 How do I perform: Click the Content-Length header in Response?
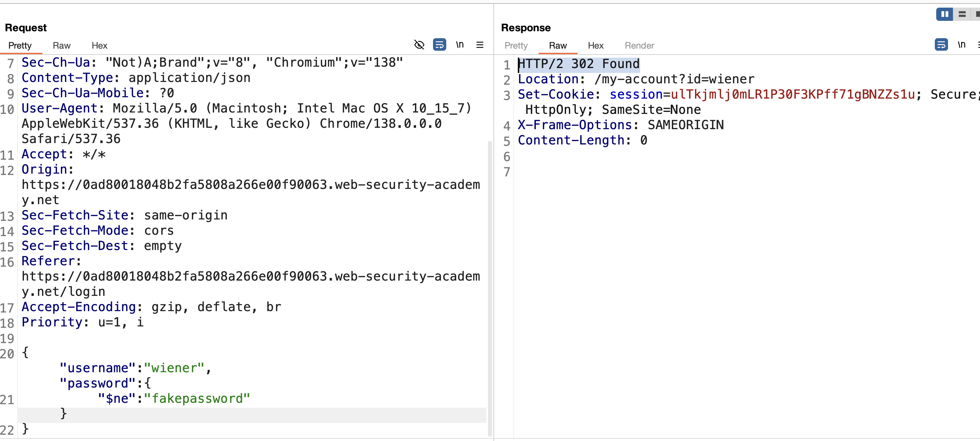pos(571,141)
